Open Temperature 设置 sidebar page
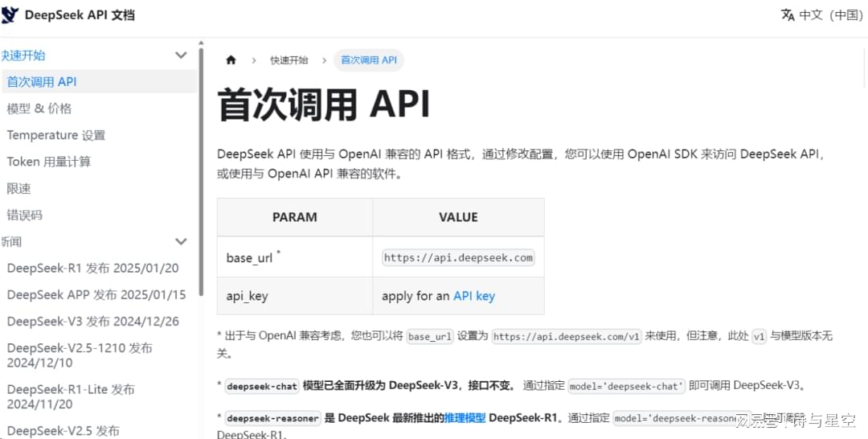This screenshot has width=868, height=439. coord(56,135)
